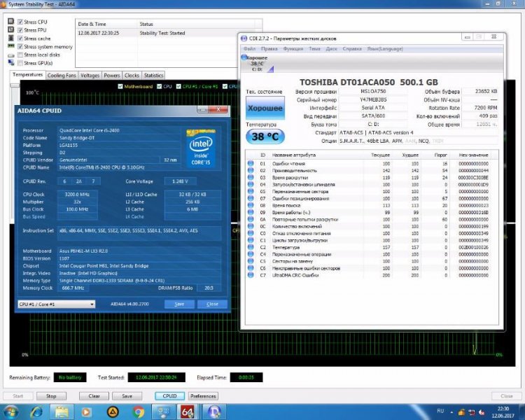
Task: Open the Тема menu in CDI
Action: tap(314, 49)
